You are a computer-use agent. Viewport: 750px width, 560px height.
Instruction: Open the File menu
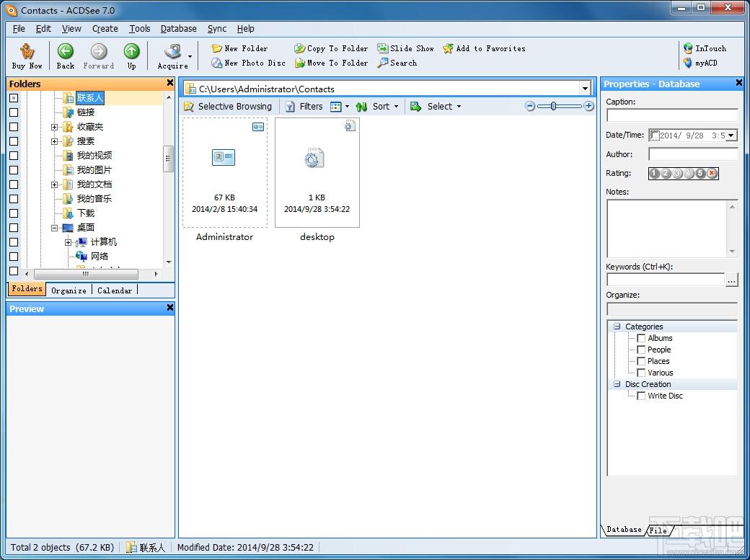(19, 29)
